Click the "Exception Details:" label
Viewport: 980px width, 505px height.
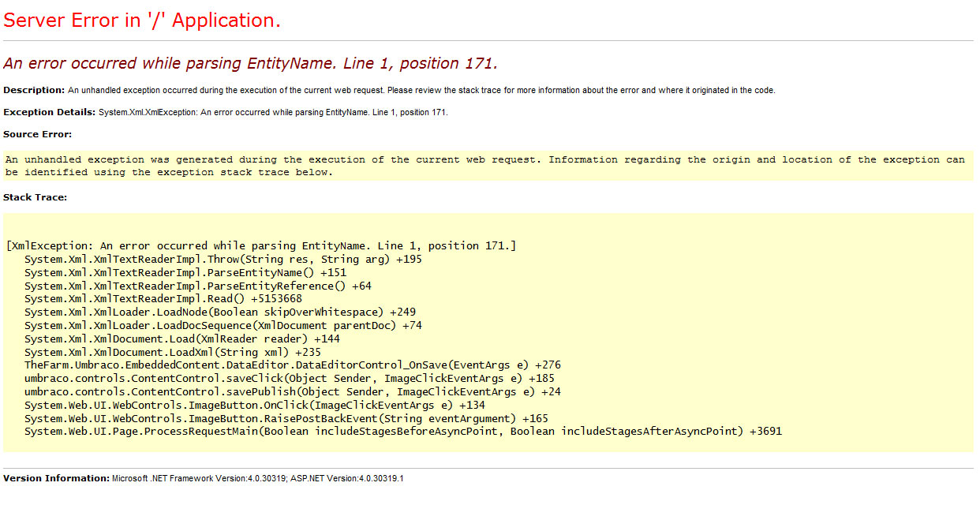click(50, 112)
